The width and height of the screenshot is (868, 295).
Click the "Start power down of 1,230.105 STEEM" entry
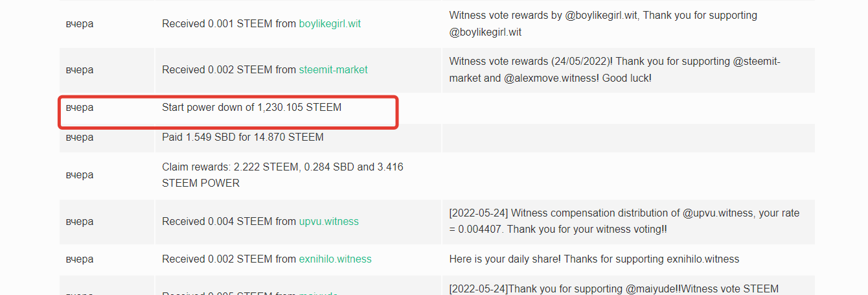[x=251, y=108]
